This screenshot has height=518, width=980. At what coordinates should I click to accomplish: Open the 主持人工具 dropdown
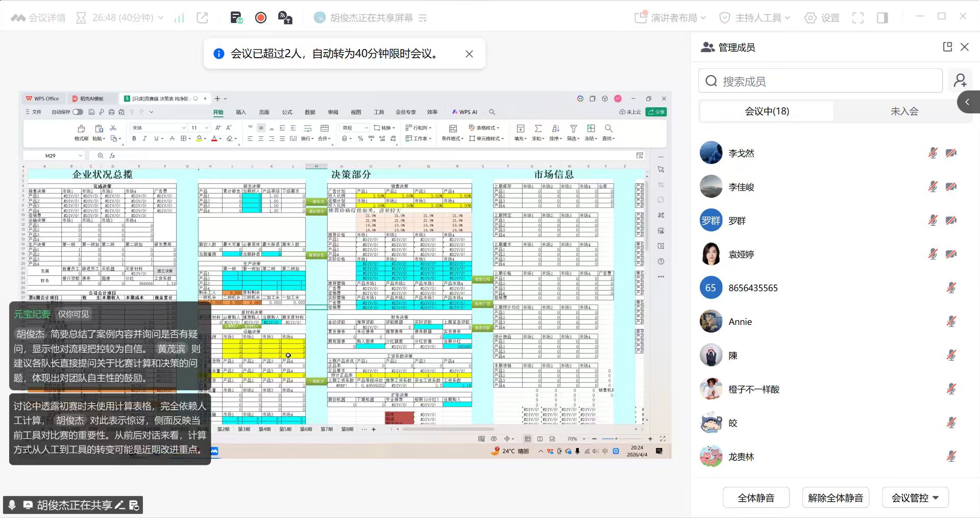(x=754, y=18)
